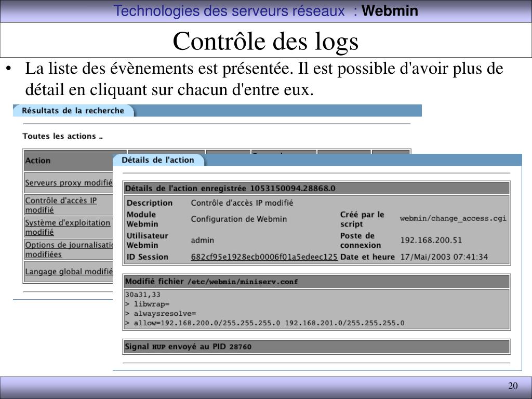Click the diff line '> alwaysresolve='
This screenshot has width=532, height=399.
click(x=161, y=313)
